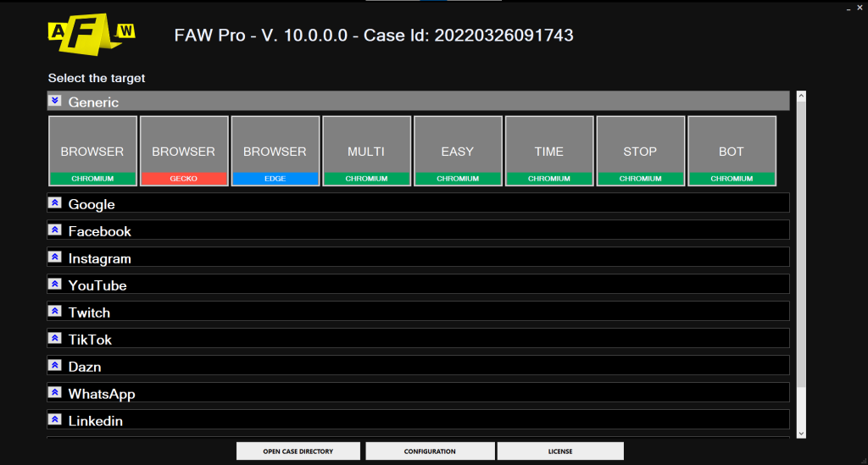
Task: Expand the YouTube section chevron
Action: pos(55,285)
